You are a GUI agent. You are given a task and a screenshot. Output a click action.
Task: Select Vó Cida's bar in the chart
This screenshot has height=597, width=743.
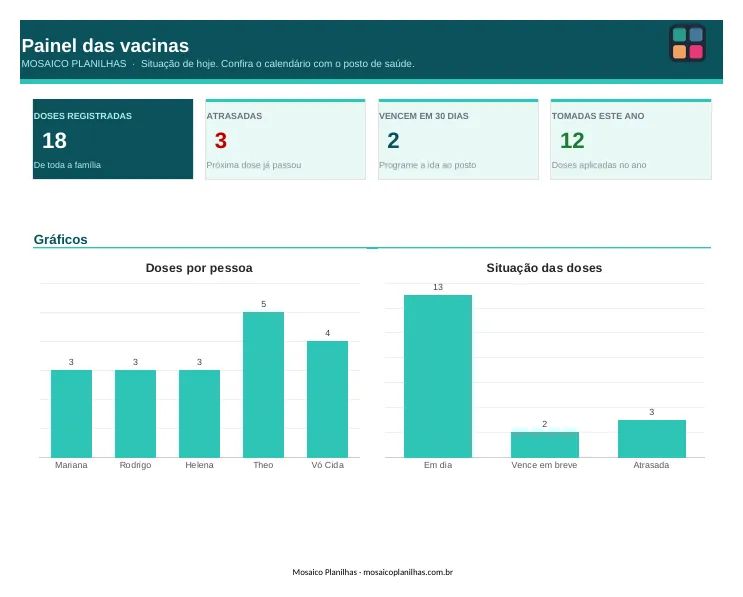click(x=327, y=399)
